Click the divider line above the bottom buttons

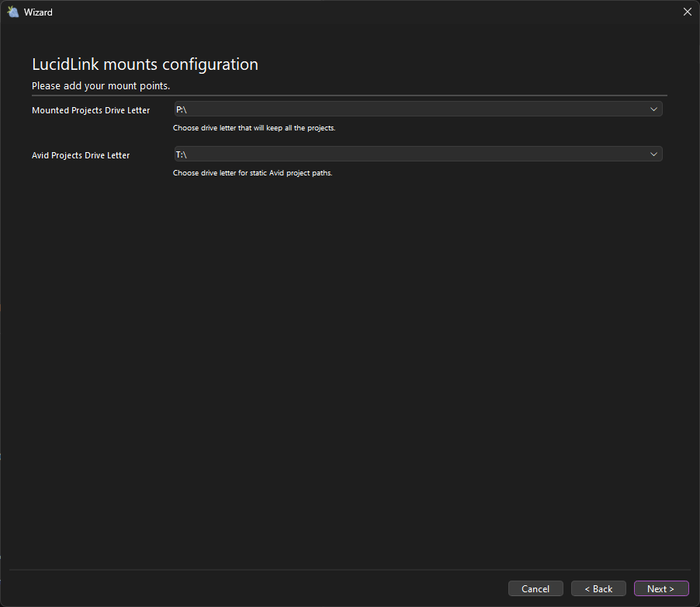click(x=349, y=571)
